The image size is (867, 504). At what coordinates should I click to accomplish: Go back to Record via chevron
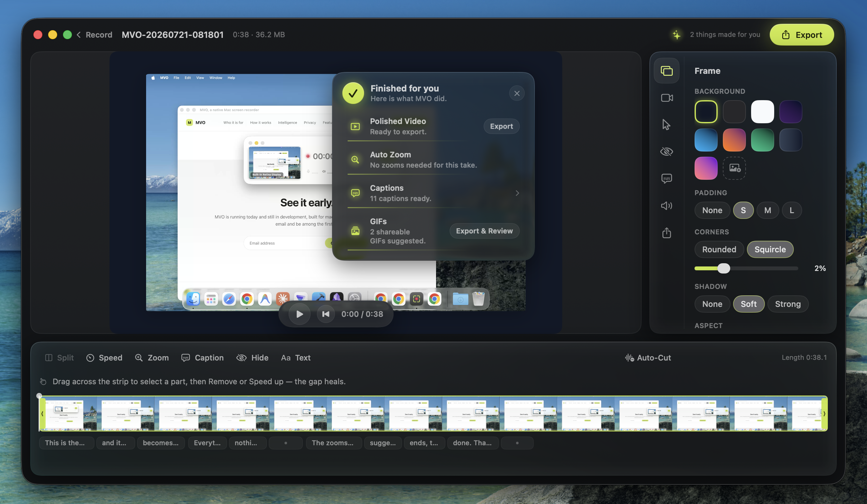point(79,35)
